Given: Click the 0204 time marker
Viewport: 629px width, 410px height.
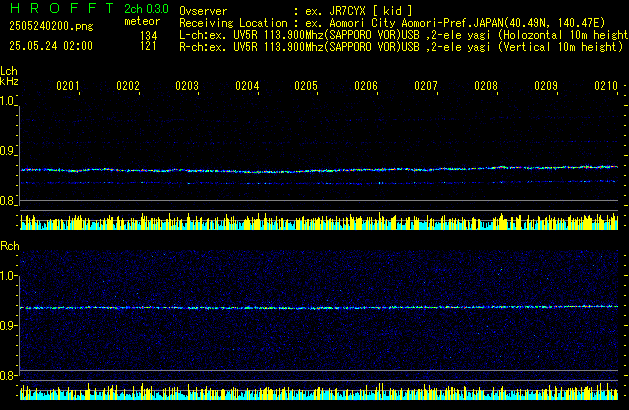Looking at the screenshot, I should click(x=247, y=86).
